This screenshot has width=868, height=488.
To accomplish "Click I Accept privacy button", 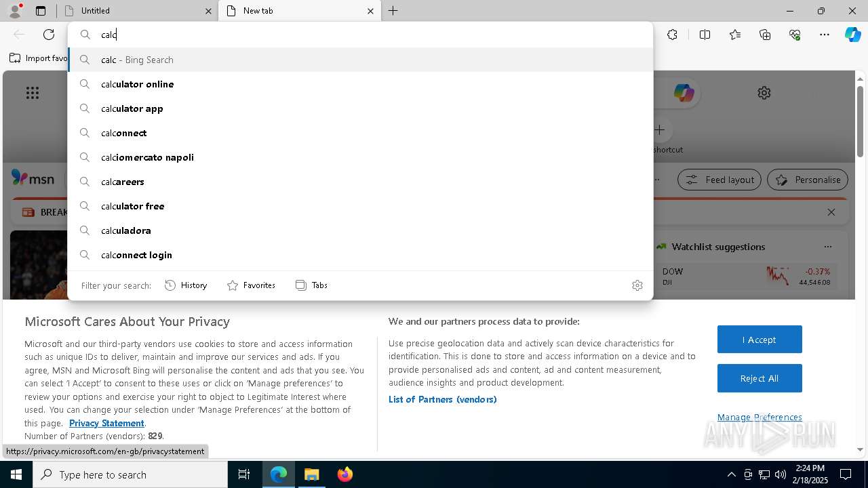I will (x=759, y=340).
